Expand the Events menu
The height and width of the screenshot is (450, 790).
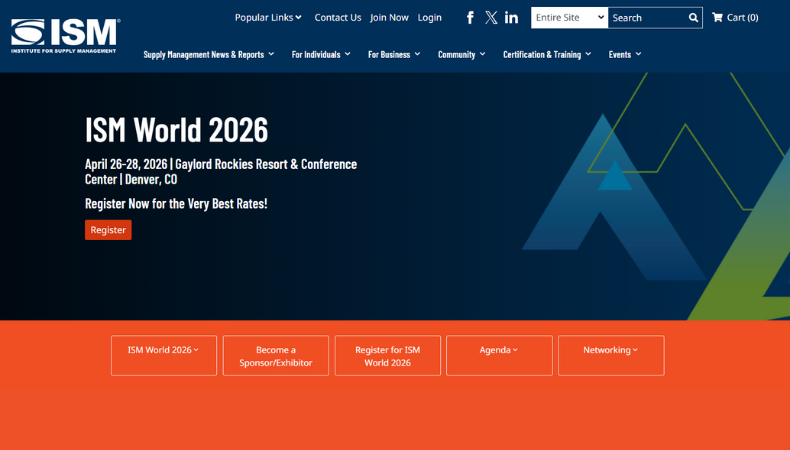pos(625,54)
